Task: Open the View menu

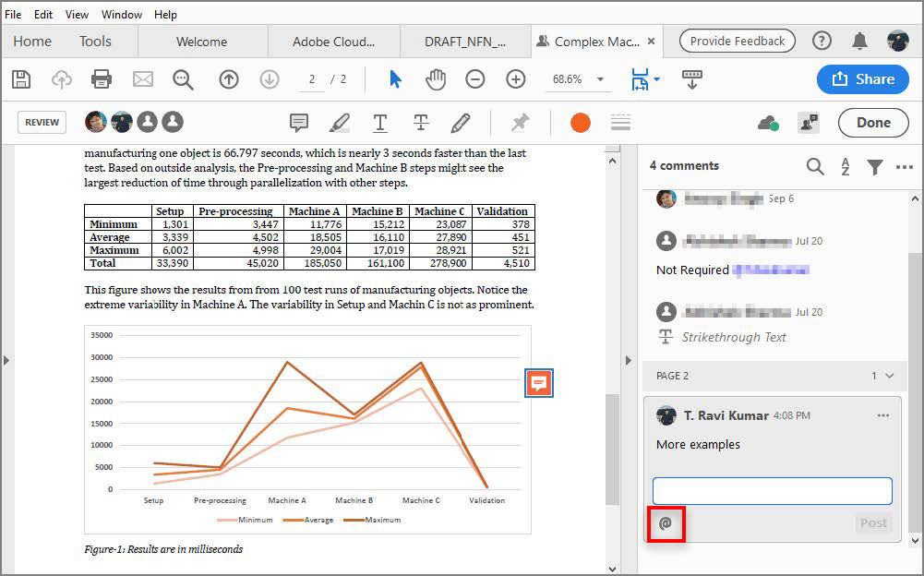Action: tap(77, 14)
